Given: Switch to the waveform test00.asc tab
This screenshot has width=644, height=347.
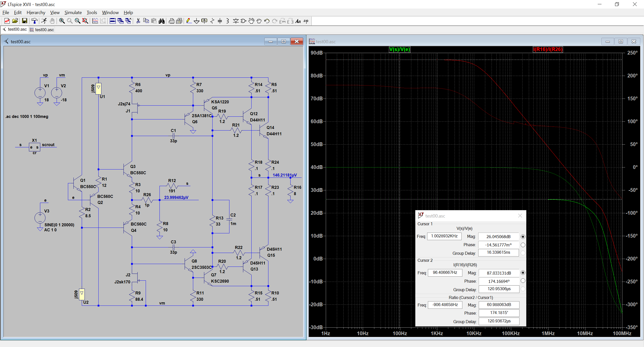Looking at the screenshot, I should coord(42,30).
